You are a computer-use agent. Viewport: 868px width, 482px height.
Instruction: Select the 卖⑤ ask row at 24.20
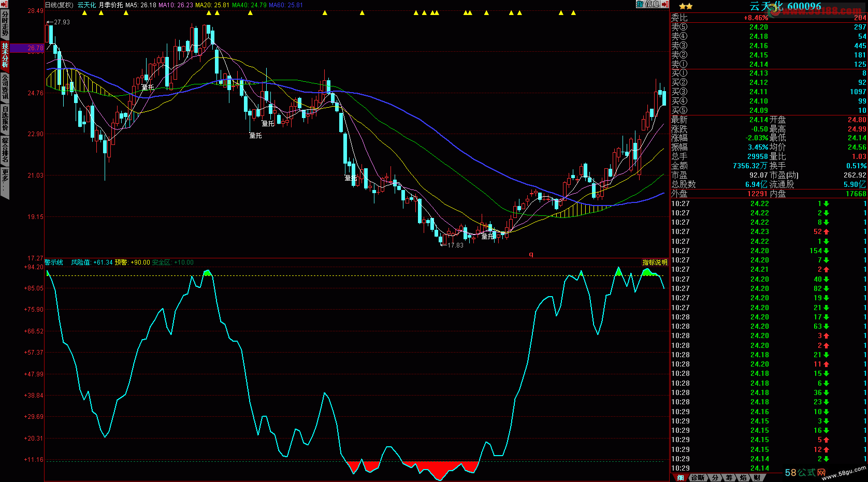click(x=769, y=27)
